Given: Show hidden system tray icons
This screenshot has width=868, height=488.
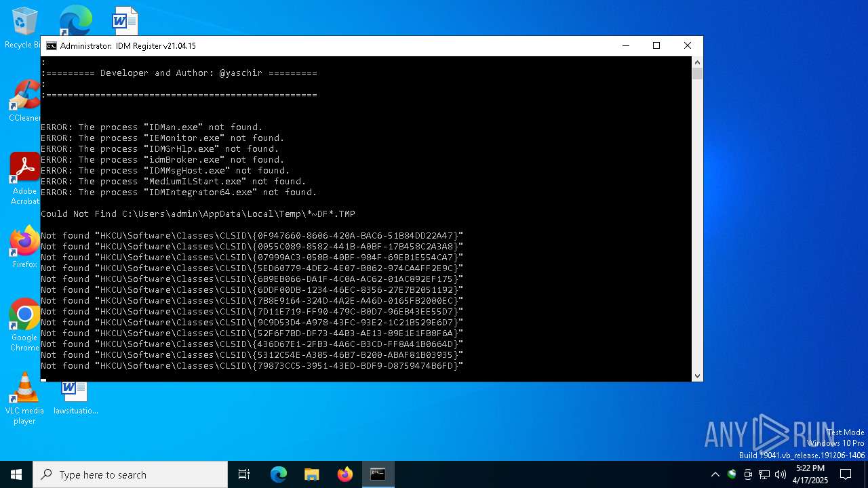Looking at the screenshot, I should (715, 474).
